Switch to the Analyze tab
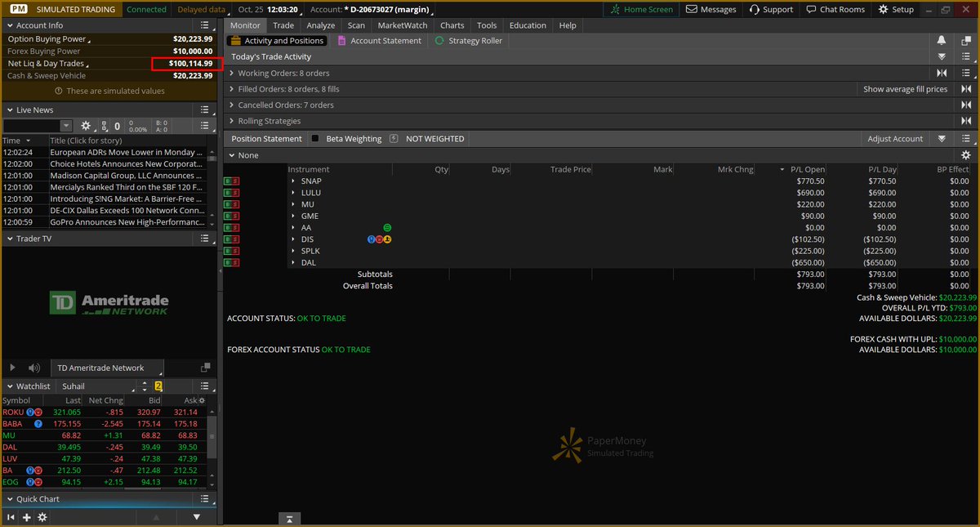980x527 pixels. (321, 25)
